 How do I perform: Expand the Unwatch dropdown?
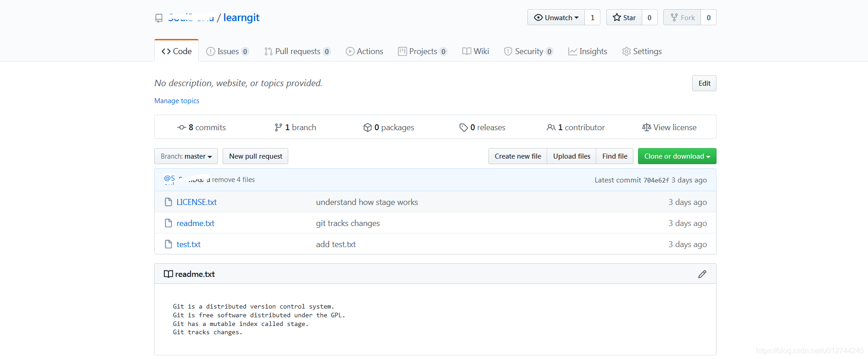click(x=556, y=17)
